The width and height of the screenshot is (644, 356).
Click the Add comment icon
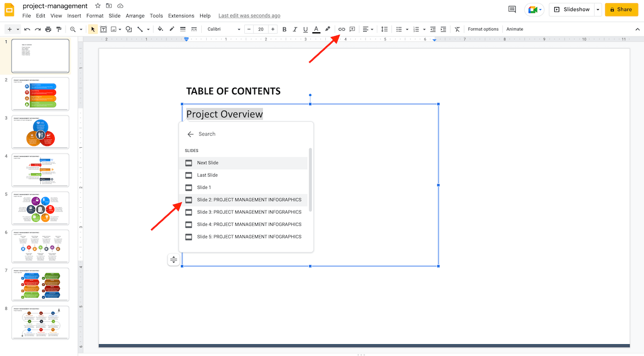[x=353, y=29]
